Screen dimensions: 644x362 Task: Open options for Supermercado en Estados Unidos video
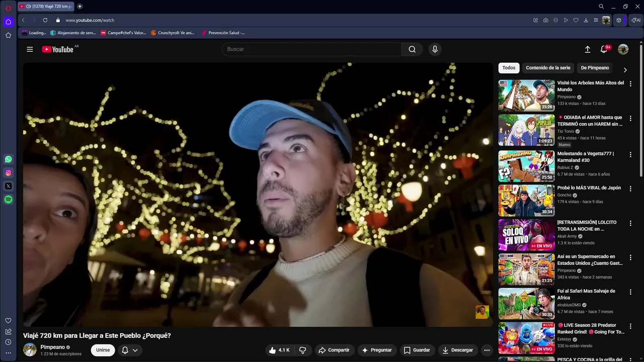click(630, 257)
